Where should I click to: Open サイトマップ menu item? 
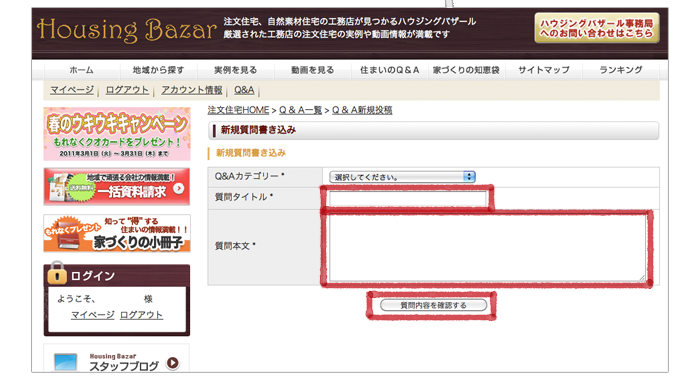tap(543, 70)
